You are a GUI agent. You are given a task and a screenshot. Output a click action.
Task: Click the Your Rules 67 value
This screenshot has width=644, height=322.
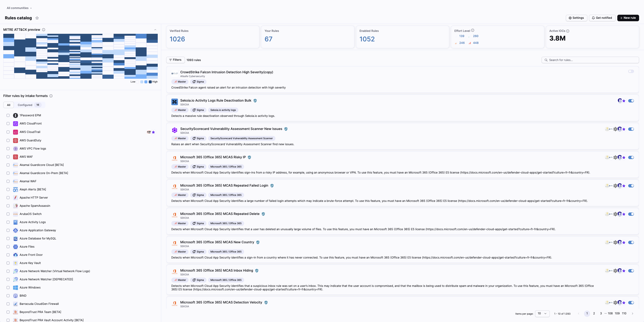pyautogui.click(x=268, y=39)
